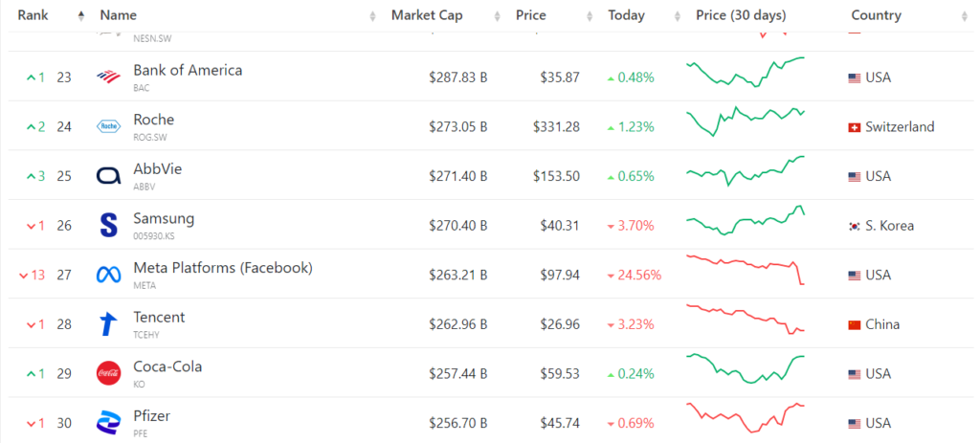Image resolution: width=980 pixels, height=443 pixels.
Task: Open the Meta Platforms (Facebook) link
Action: click(222, 268)
